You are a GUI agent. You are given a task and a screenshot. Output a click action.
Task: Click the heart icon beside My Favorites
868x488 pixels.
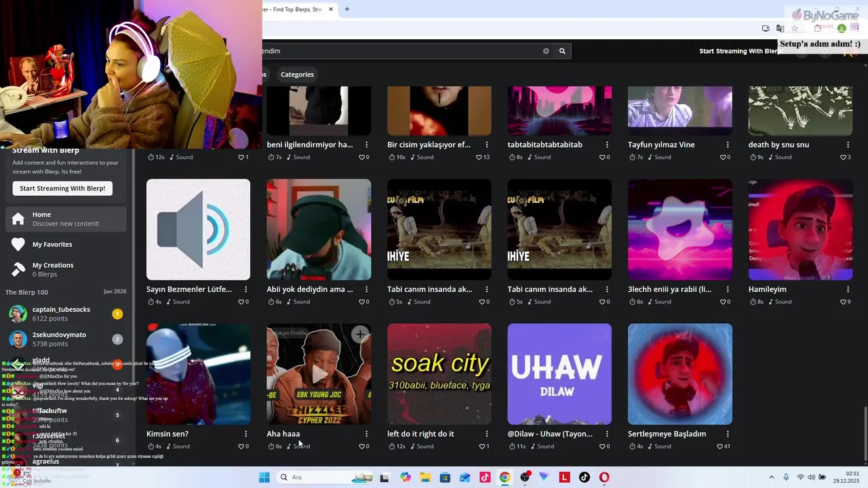tap(18, 244)
